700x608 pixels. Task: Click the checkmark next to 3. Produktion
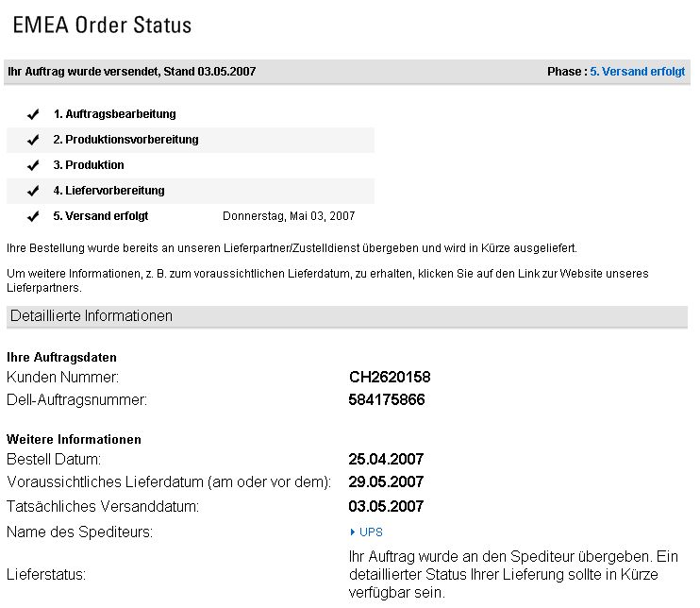click(33, 165)
